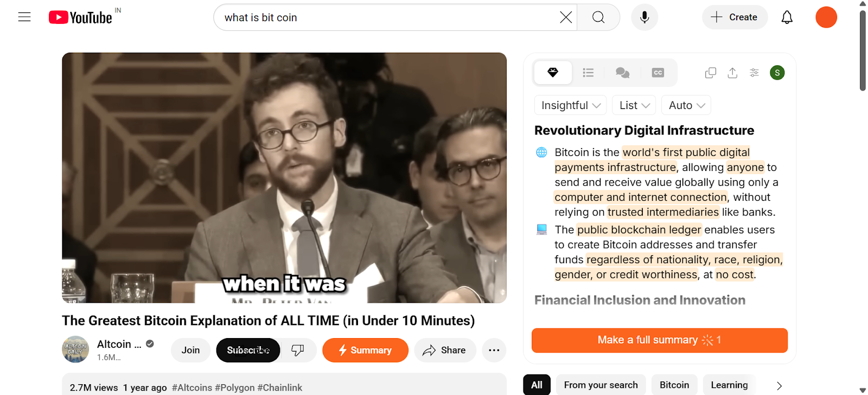
Task: Switch to the gem insights tab icon
Action: [x=553, y=73]
